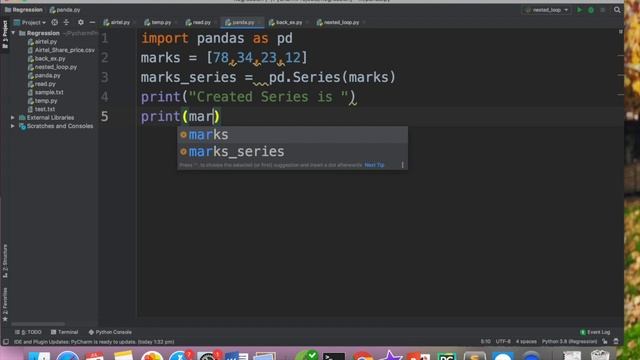Start debugging with the green bug icon
Viewport: 640px width, 360px height.
click(x=591, y=10)
